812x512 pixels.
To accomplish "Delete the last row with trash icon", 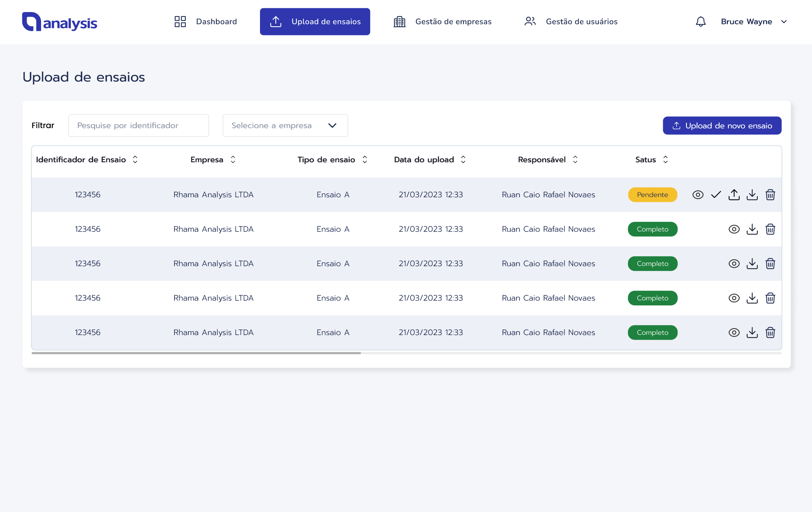I will (770, 332).
